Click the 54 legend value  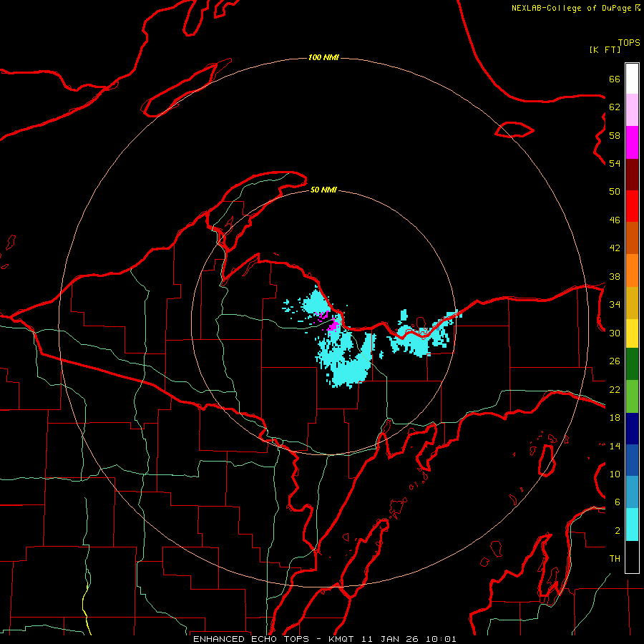point(615,163)
